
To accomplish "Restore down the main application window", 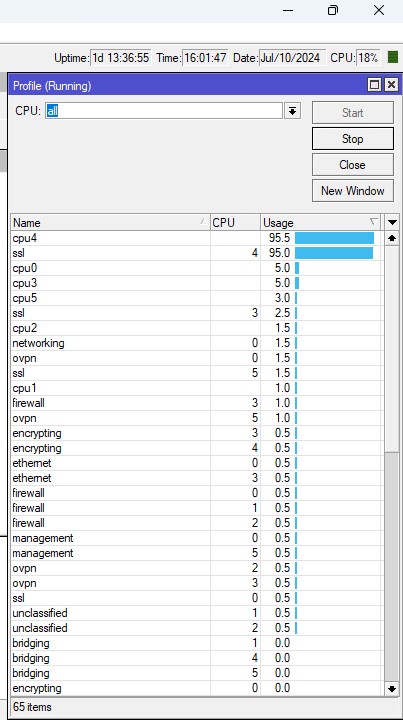I will coord(333,10).
